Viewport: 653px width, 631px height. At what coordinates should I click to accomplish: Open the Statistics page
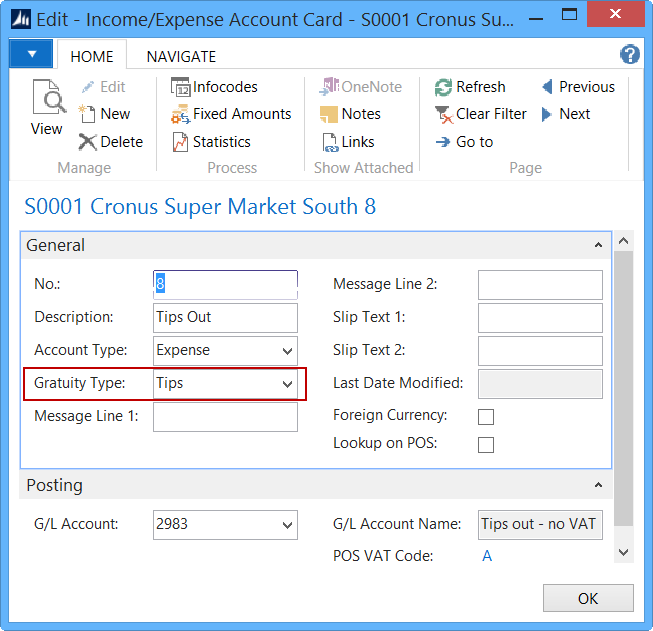click(181, 142)
